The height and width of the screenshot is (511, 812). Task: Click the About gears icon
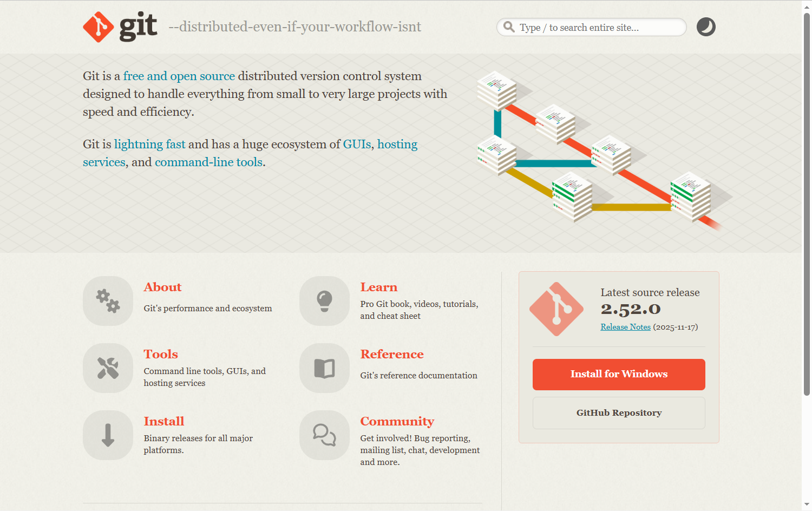(108, 301)
